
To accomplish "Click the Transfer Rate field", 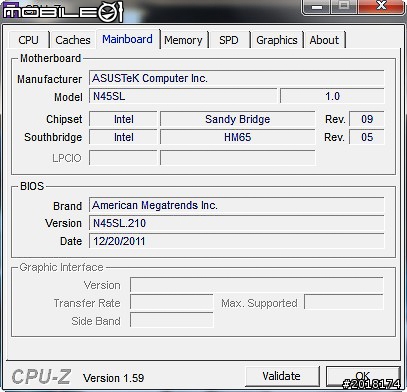I will click(x=171, y=303).
